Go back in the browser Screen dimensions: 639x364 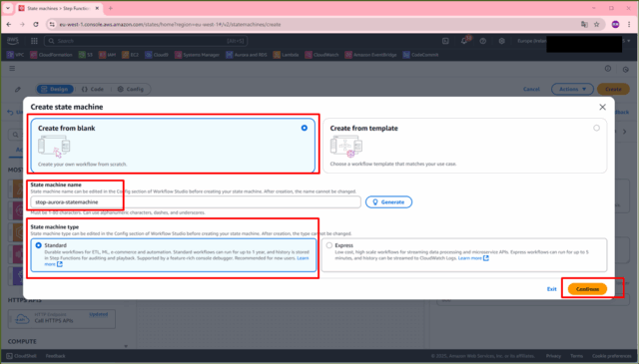coord(9,24)
